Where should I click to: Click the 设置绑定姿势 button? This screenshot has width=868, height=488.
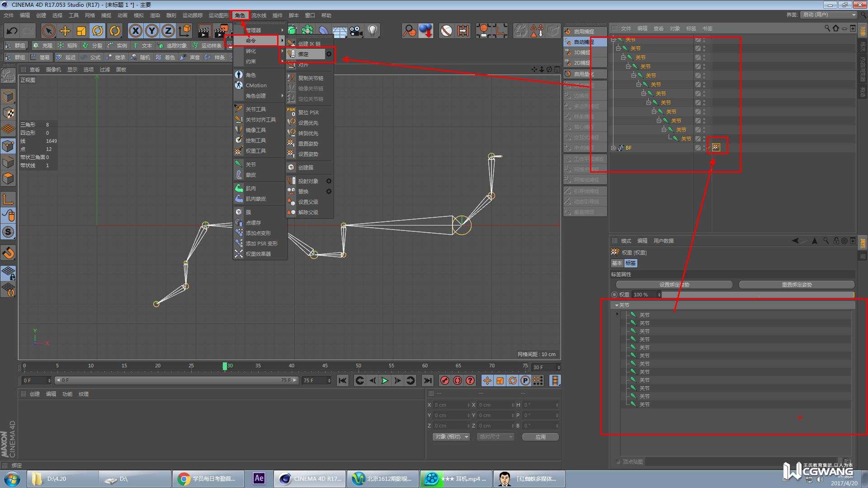coord(674,285)
